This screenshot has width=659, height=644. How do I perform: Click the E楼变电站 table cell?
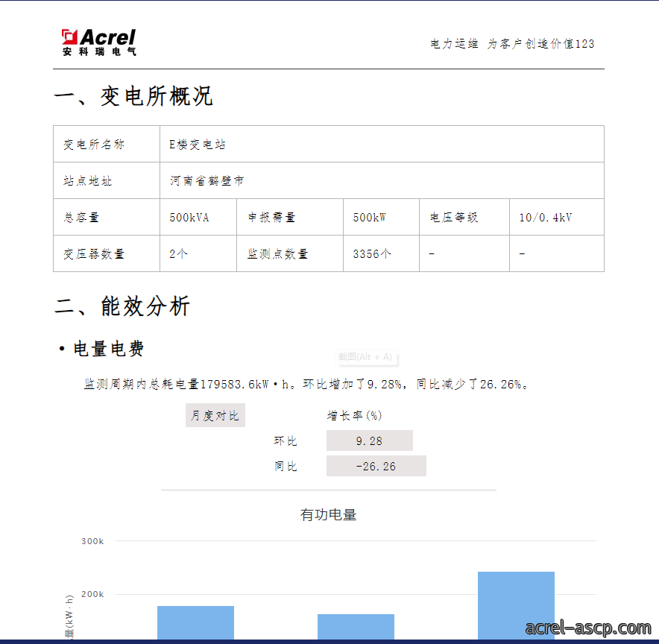382,144
